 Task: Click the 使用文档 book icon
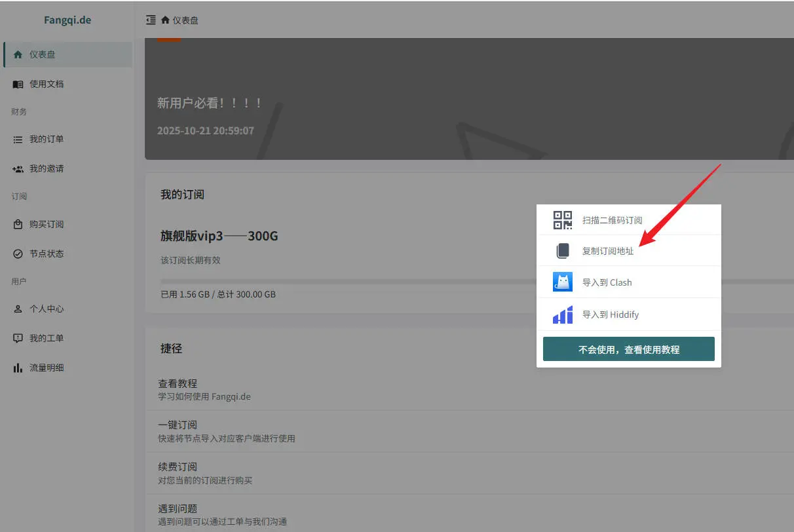click(x=18, y=84)
